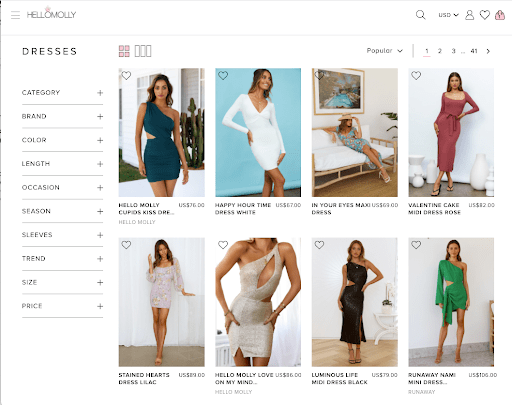Viewport: 512px width, 405px height.
Task: Click the US$82.00 price
Action: tap(482, 205)
